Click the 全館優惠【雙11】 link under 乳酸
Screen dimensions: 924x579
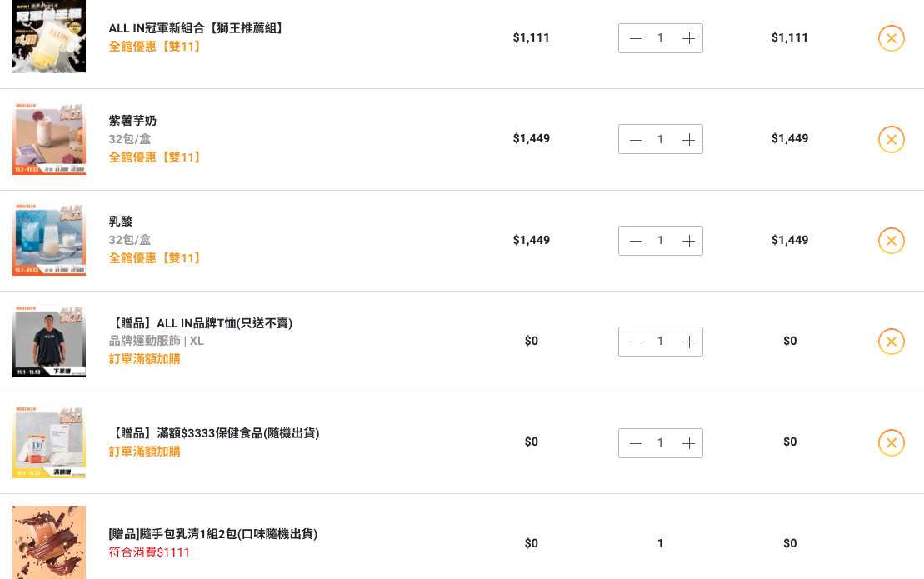point(156,258)
